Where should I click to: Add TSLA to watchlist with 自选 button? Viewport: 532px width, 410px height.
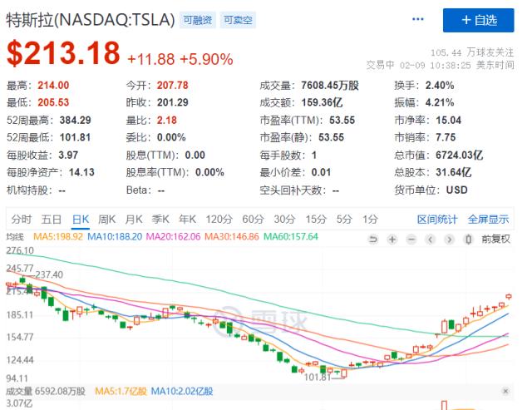pyautogui.click(x=479, y=20)
